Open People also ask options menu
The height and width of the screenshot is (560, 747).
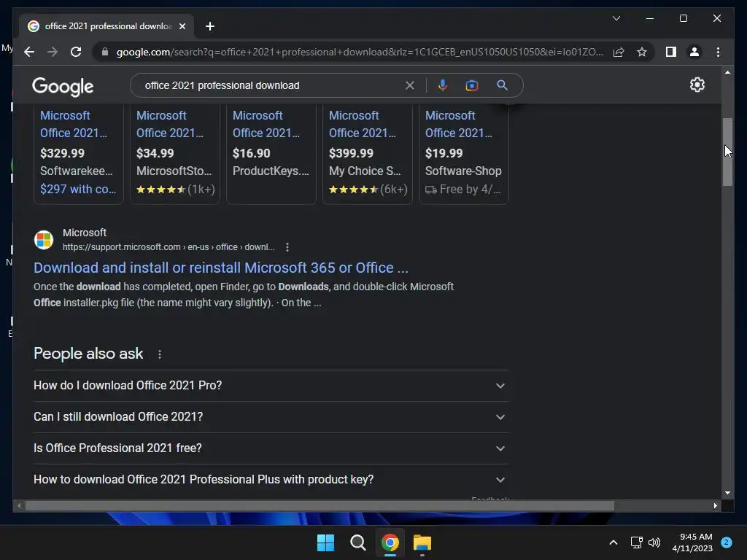[160, 354]
